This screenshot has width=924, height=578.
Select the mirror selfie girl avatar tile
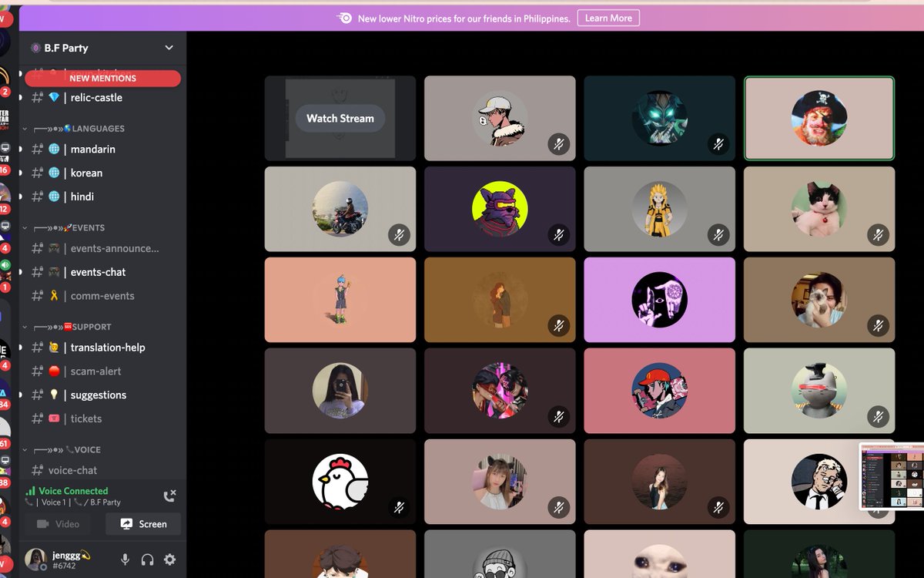340,391
